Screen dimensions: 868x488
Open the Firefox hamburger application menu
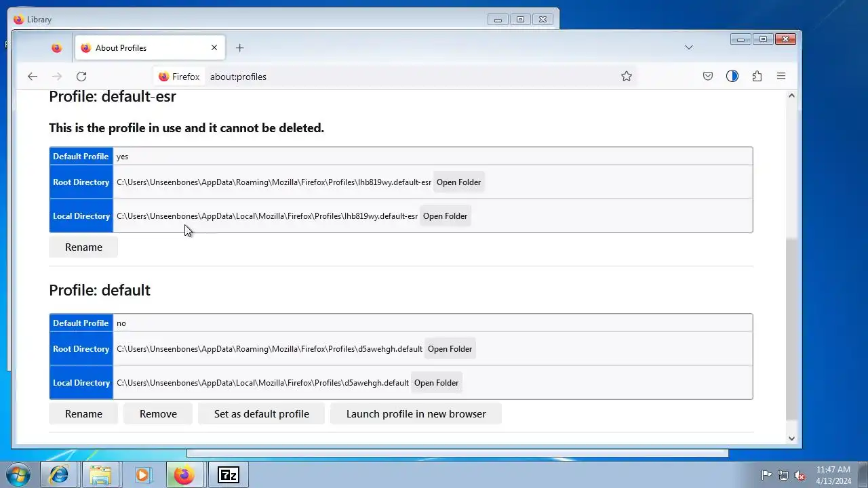(781, 77)
